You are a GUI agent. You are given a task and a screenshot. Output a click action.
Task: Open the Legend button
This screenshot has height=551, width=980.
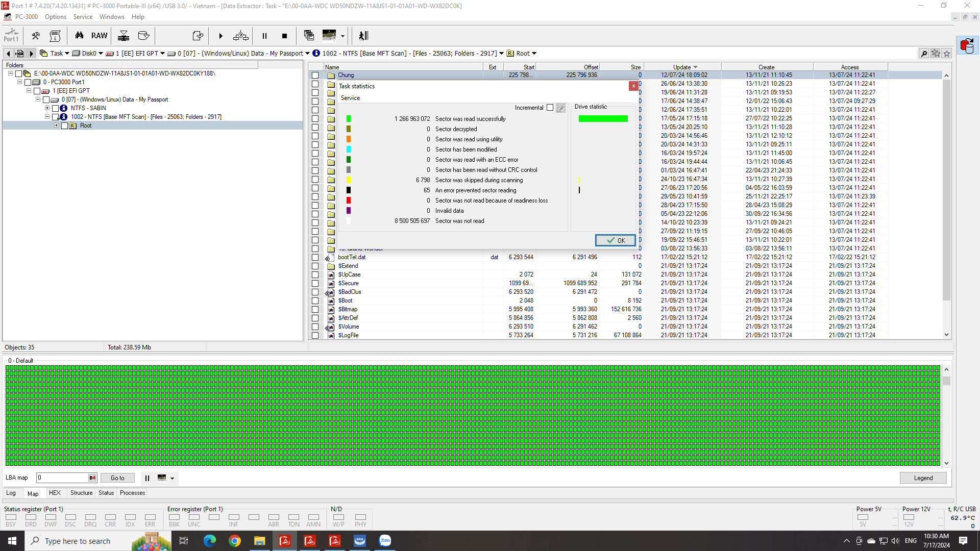[x=923, y=478]
